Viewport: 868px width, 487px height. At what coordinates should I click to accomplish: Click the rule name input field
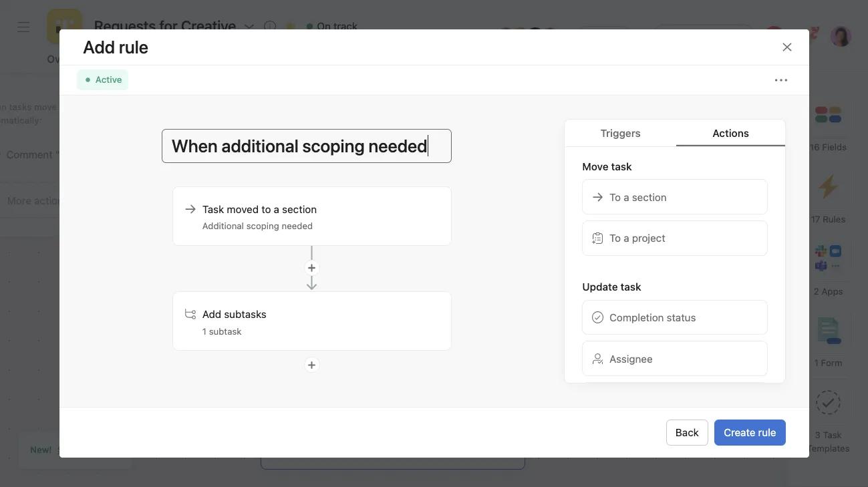pyautogui.click(x=307, y=146)
